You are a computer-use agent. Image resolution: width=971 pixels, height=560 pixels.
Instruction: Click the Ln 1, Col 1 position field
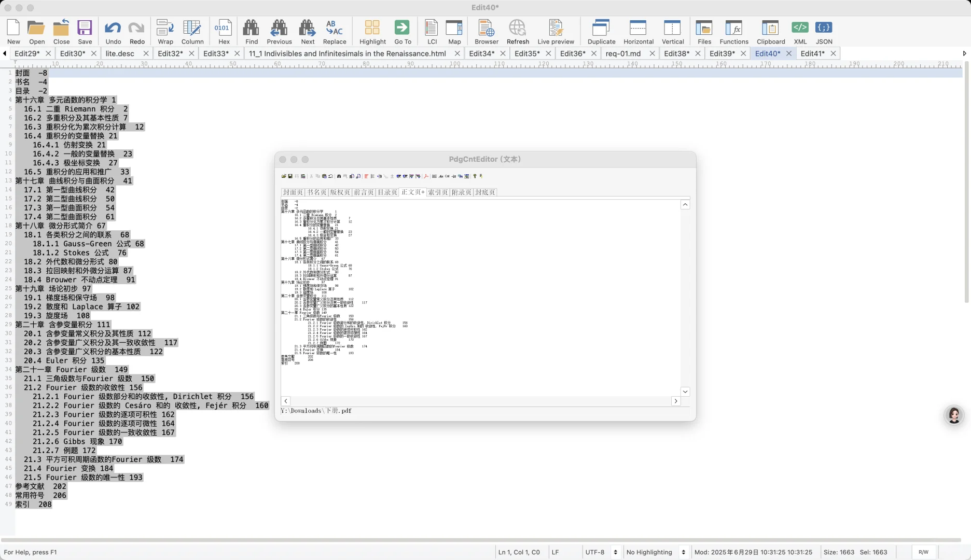[519, 552]
